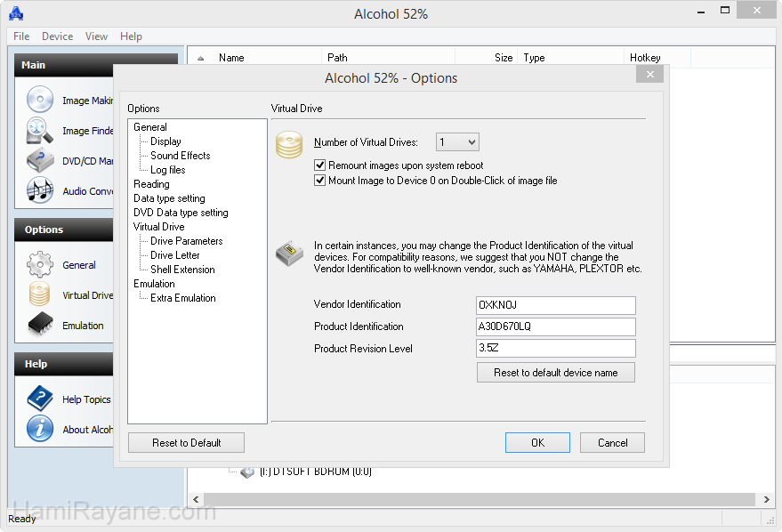
Task: Click the Path column header
Action: click(x=389, y=58)
